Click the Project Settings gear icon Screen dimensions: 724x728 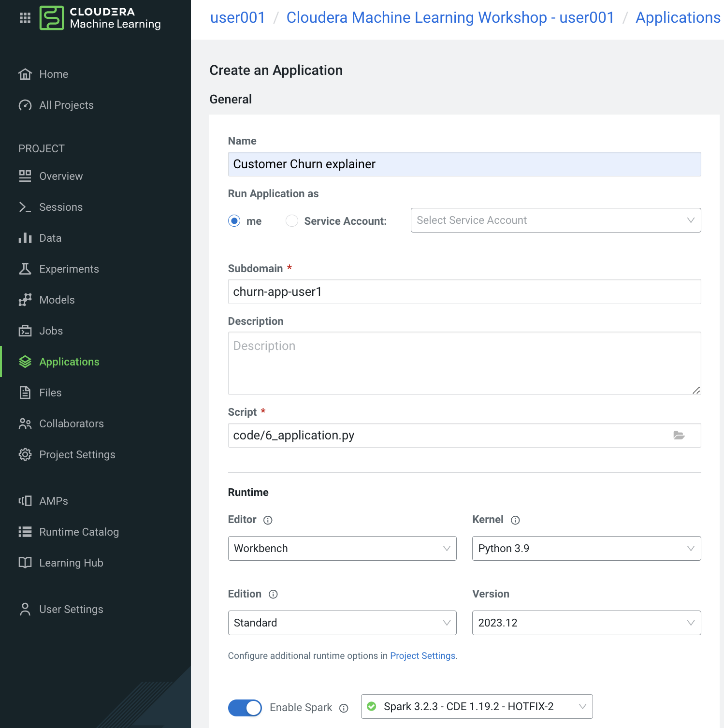point(25,454)
